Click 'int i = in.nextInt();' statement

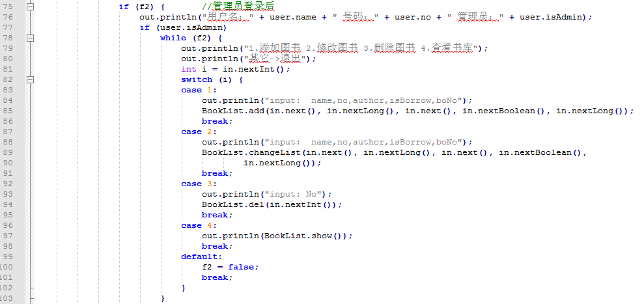(236, 70)
